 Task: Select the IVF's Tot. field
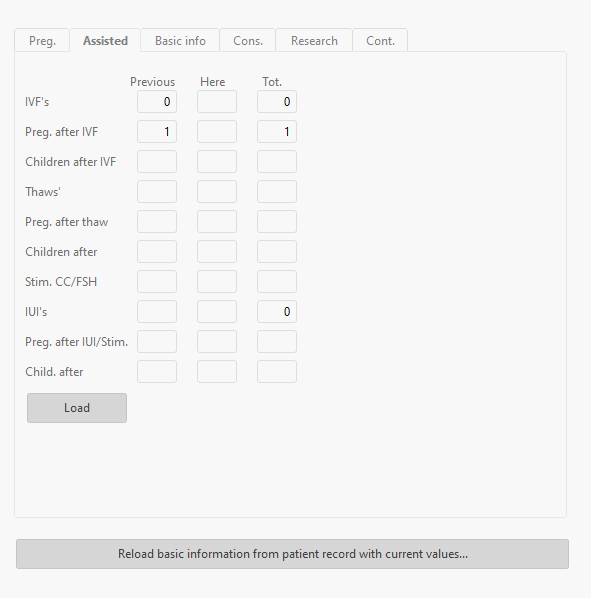[277, 101]
